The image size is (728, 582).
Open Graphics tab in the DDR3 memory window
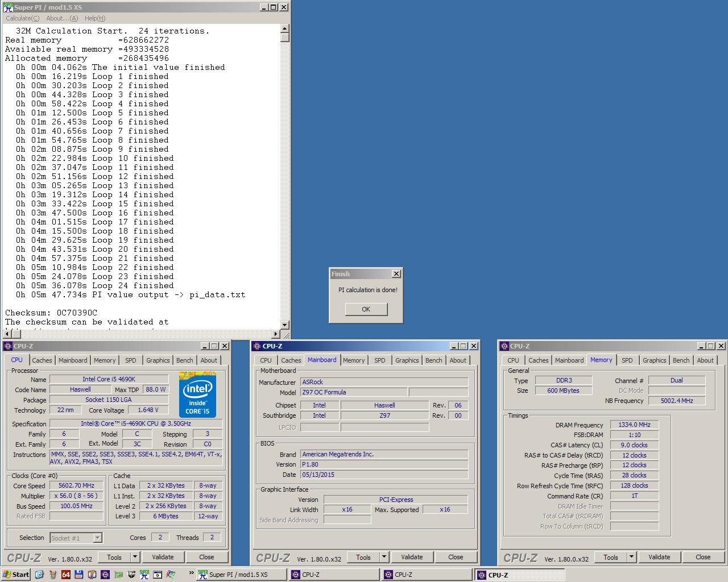(654, 360)
